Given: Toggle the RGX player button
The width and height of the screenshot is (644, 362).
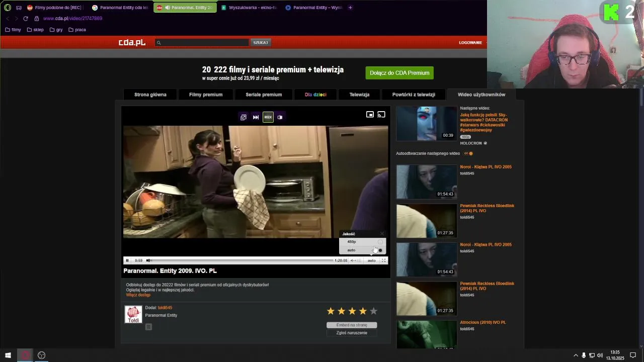Looking at the screenshot, I should (x=268, y=117).
